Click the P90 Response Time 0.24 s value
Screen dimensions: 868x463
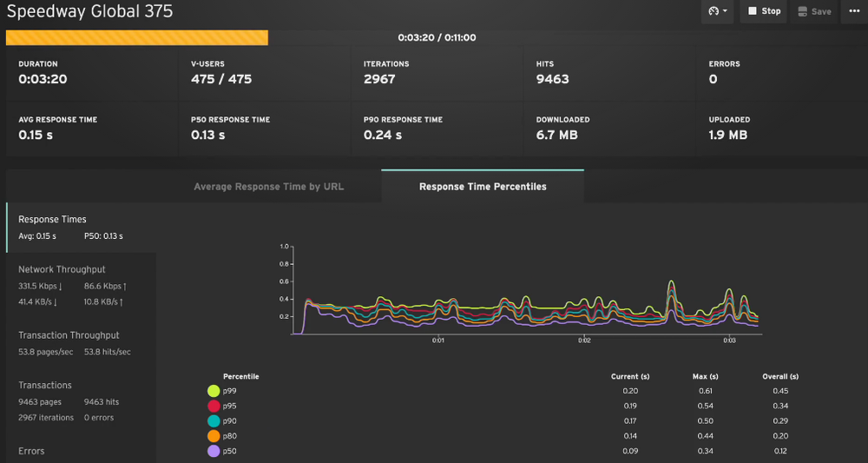coord(383,135)
